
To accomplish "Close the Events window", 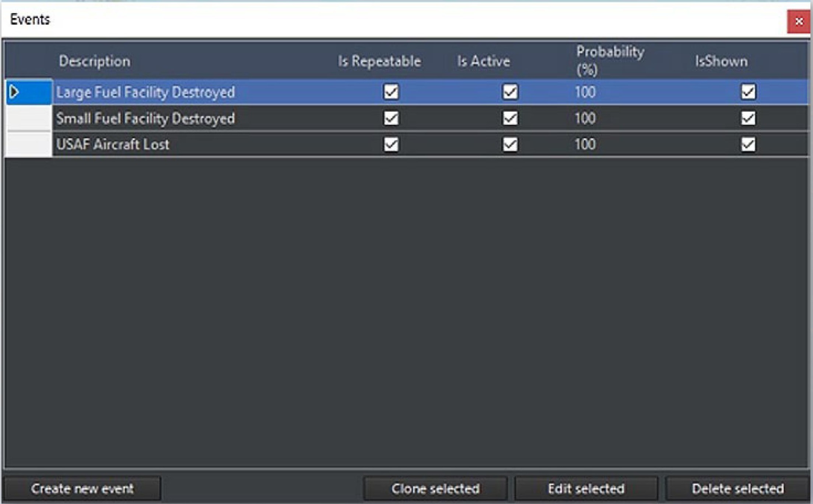I will click(x=798, y=22).
